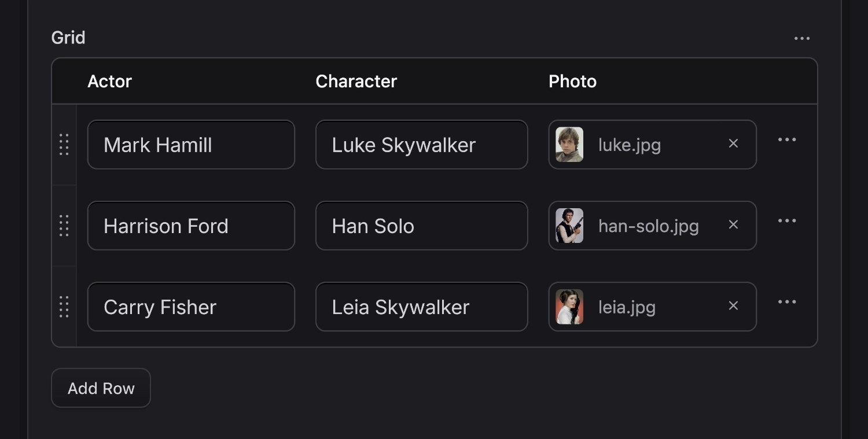The image size is (868, 439).
Task: Open the row menu for Mark Hamill
Action: [x=786, y=139]
